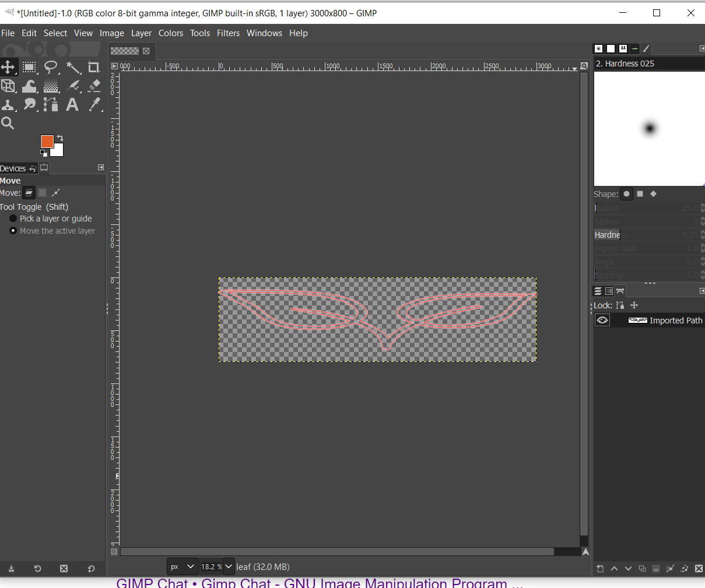Expand the zoom percentage dropdown
Image resolution: width=705 pixels, height=588 pixels.
click(x=229, y=566)
